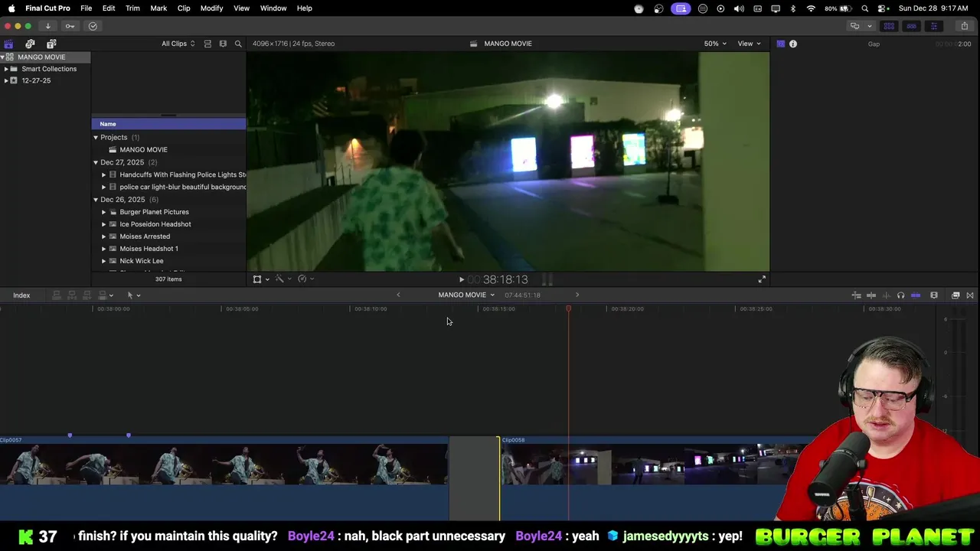The height and width of the screenshot is (551, 980).
Task: Show the Photos and Audio sidebar
Action: point(30,44)
